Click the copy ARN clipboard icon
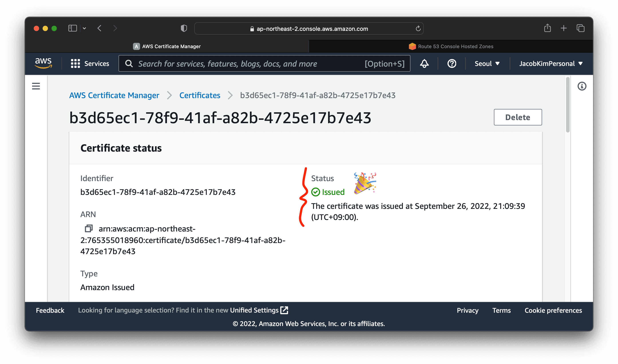The image size is (618, 364). click(89, 229)
